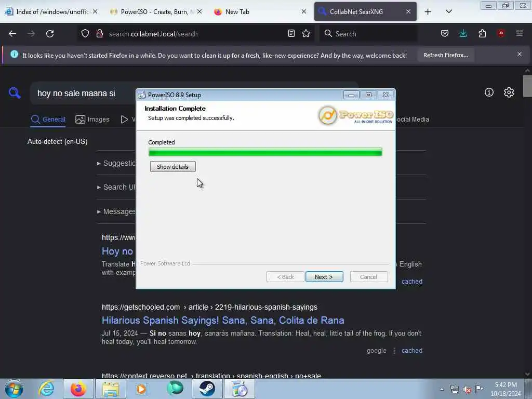532x399 pixels.
Task: Click the insecure connection padlock icon
Action: pyautogui.click(x=100, y=34)
